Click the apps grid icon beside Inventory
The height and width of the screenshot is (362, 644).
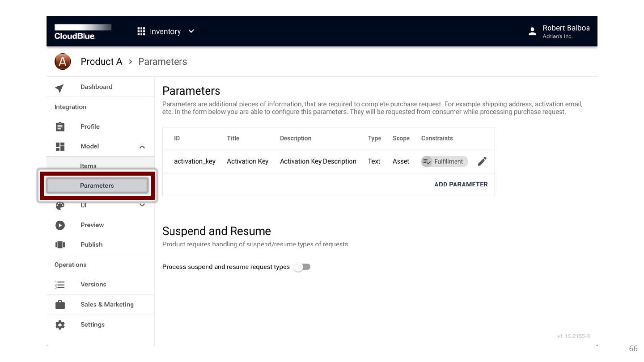coord(141,31)
